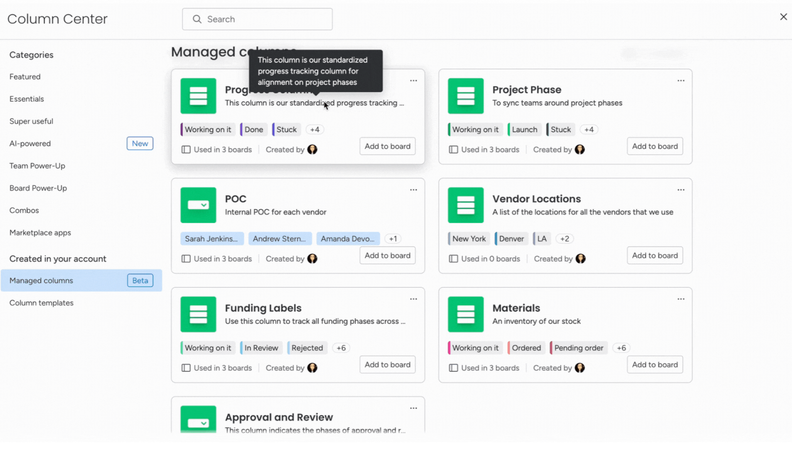Click creator avatar on Materials card
The width and height of the screenshot is (792, 451).
580,368
